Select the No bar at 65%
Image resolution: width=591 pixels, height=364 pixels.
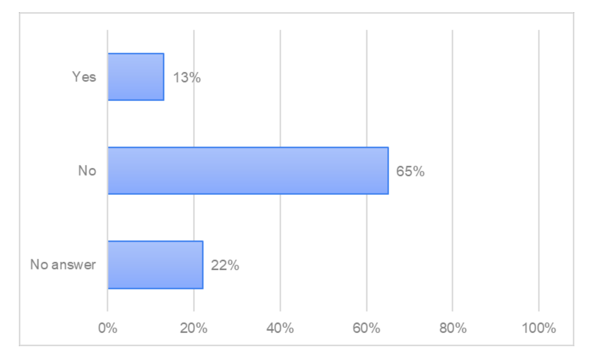point(248,171)
